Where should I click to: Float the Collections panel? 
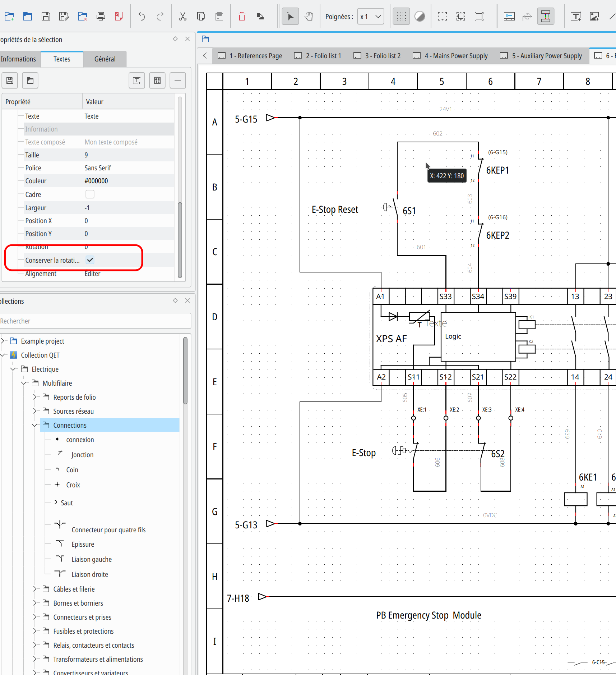tap(175, 300)
